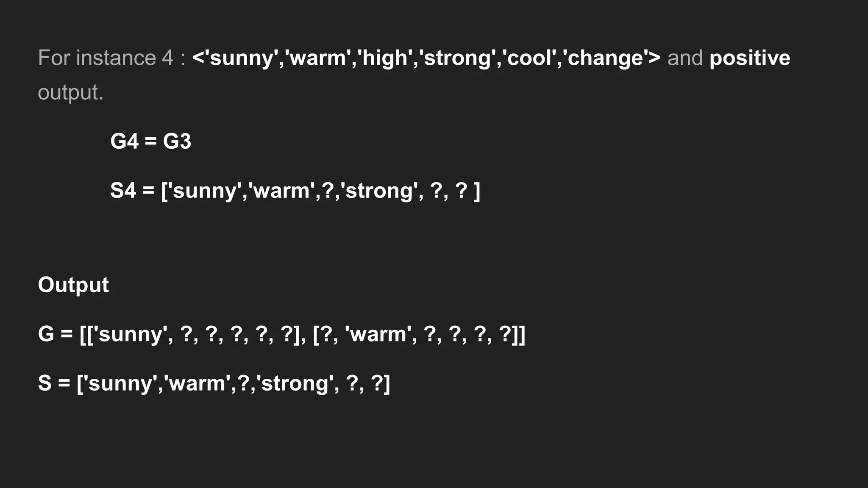This screenshot has width=868, height=488.
Task: Click the bold "Output" heading
Action: (73, 285)
